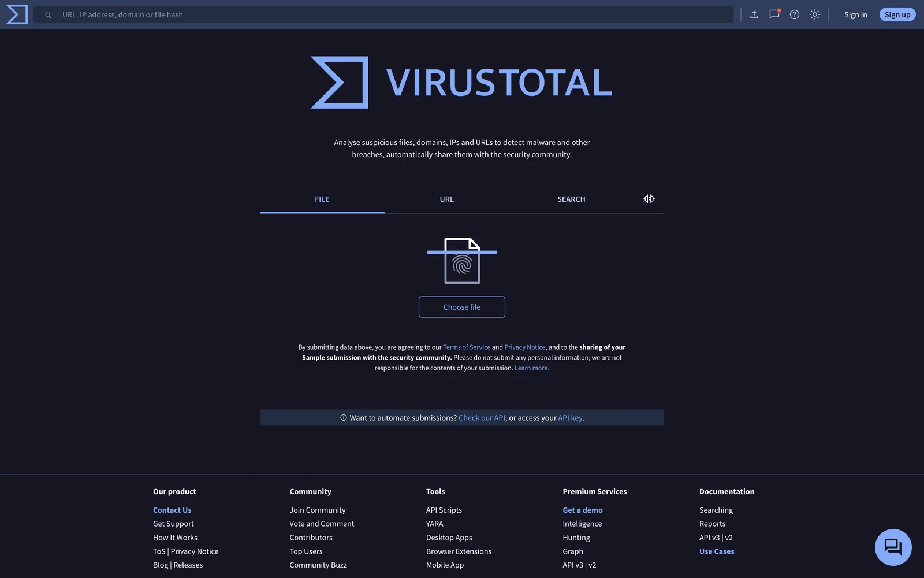The width and height of the screenshot is (924, 578).
Task: Open the Terms of Service link
Action: pyautogui.click(x=467, y=347)
